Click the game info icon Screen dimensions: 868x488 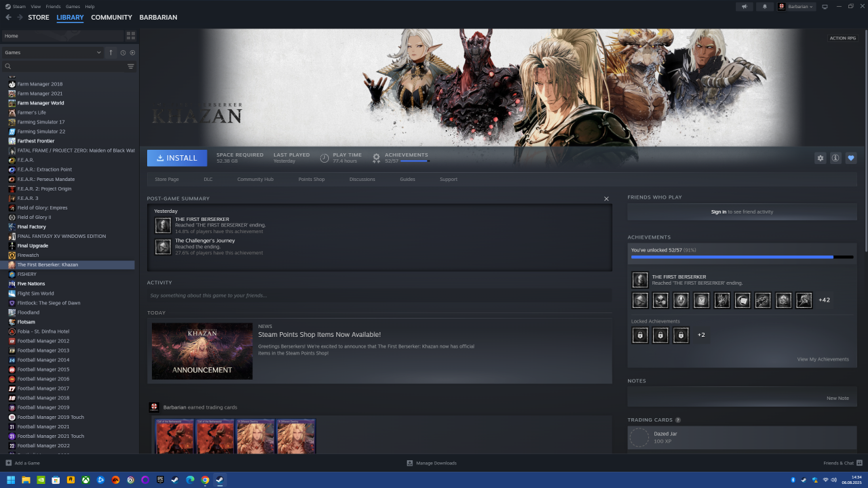pos(835,158)
